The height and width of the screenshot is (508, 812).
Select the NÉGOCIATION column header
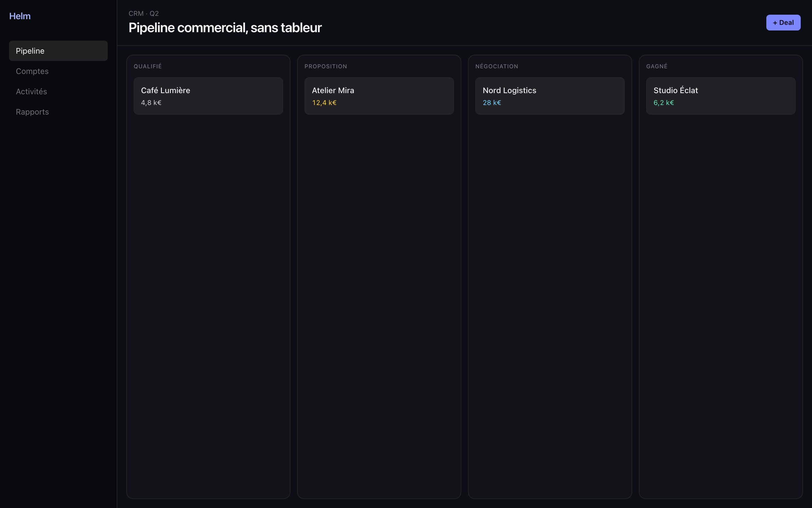point(497,67)
